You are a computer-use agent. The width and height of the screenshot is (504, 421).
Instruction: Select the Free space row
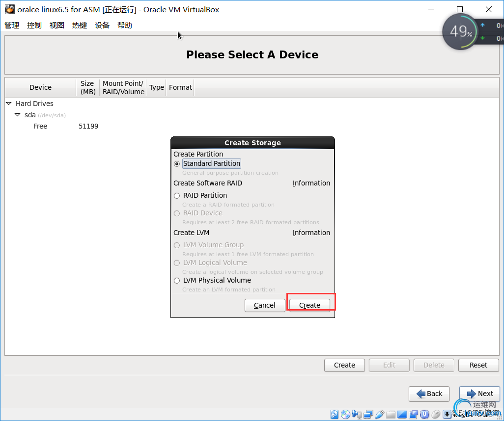[252, 126]
